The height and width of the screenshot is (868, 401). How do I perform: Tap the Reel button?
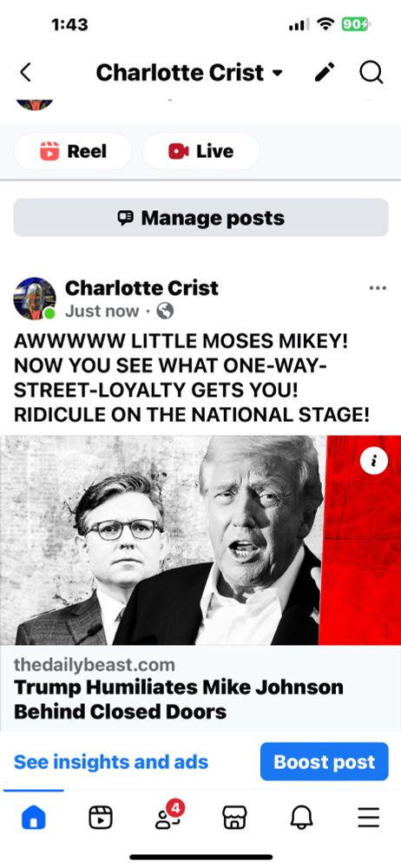pos(73,151)
